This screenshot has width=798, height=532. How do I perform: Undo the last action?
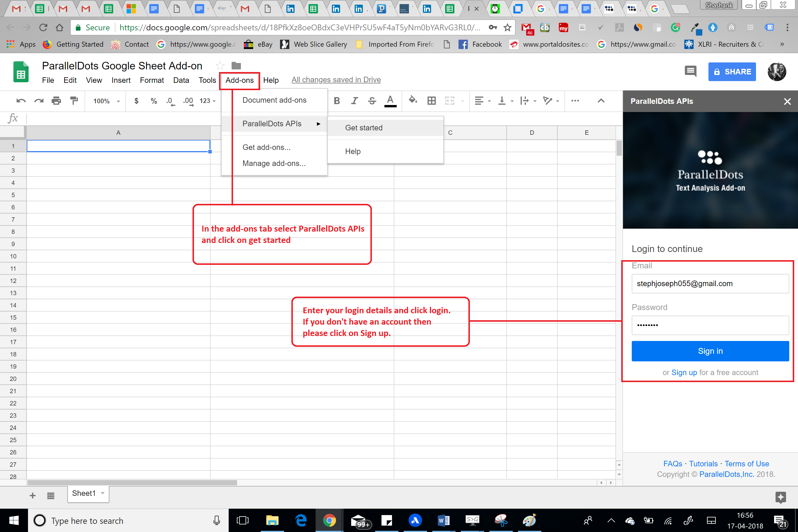click(x=20, y=101)
